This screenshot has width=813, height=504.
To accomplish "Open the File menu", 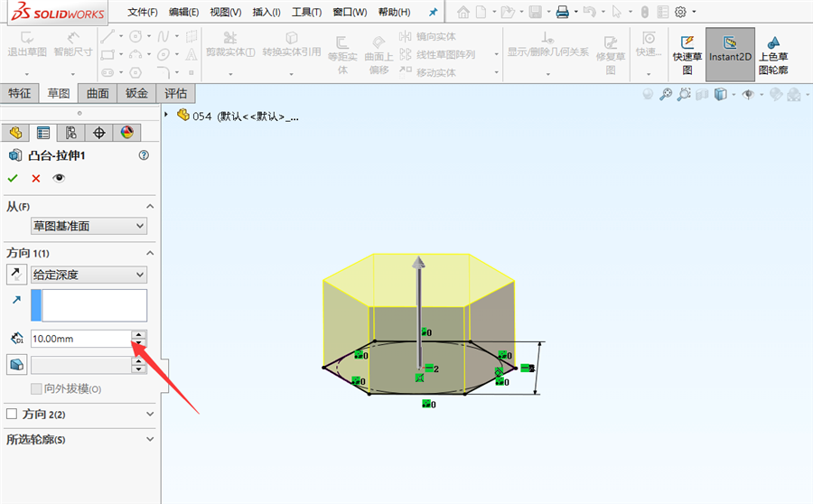I will (x=143, y=12).
